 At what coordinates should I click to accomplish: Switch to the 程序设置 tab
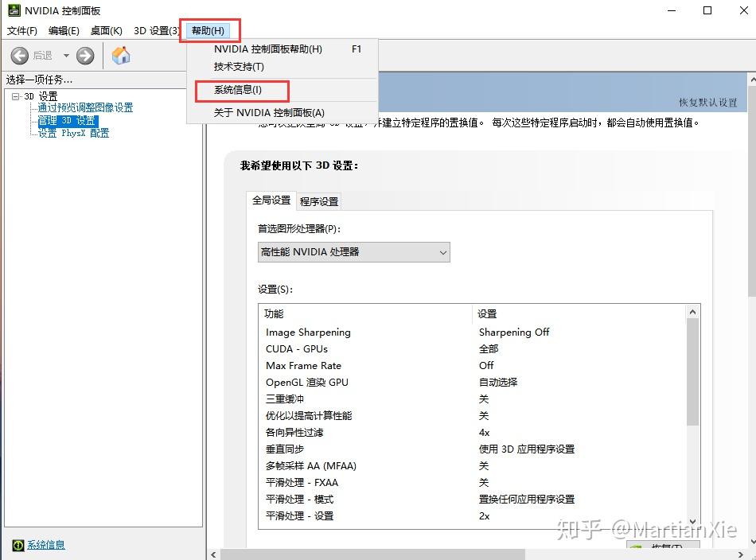[318, 201]
